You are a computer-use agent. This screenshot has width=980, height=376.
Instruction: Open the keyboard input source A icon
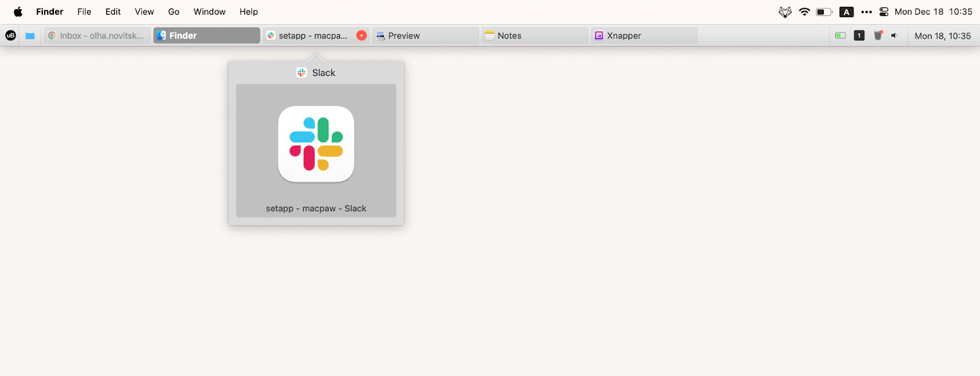click(846, 12)
